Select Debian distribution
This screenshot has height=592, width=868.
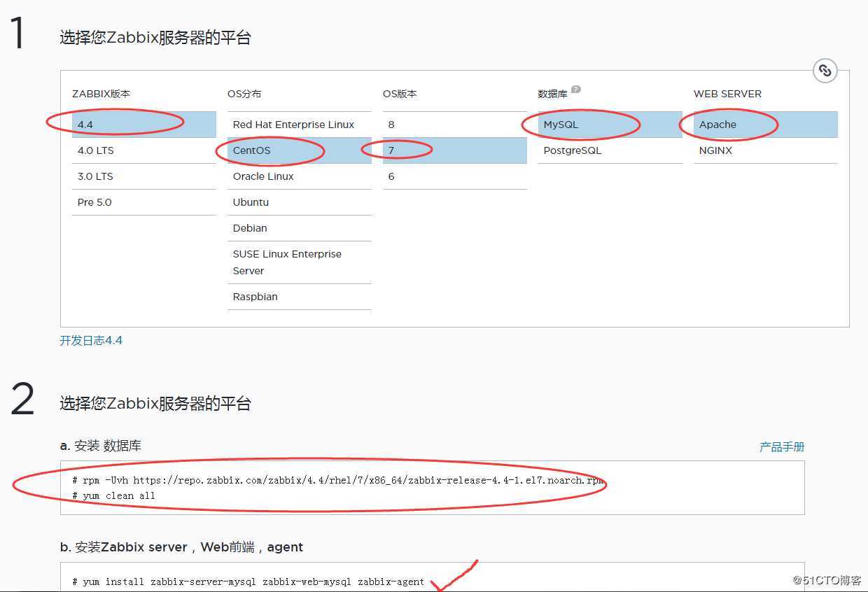tap(300, 228)
